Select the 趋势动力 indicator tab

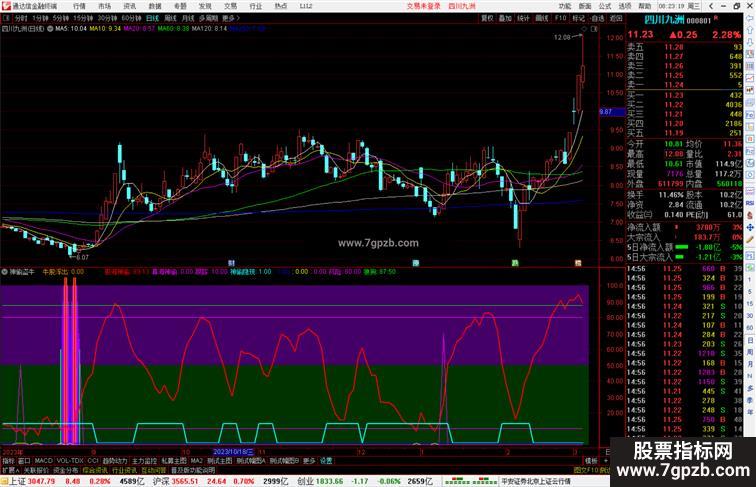[x=115, y=461]
